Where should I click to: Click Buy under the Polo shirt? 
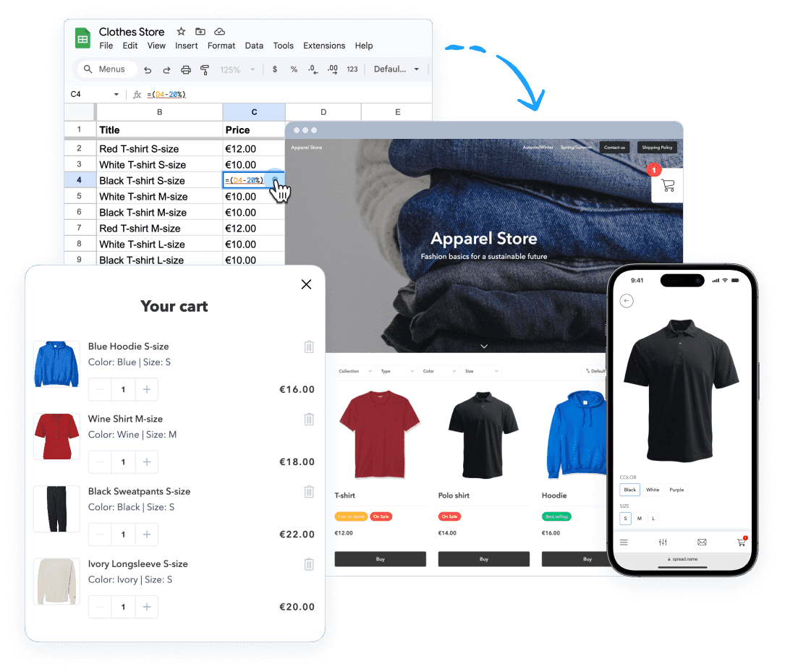tap(483, 558)
